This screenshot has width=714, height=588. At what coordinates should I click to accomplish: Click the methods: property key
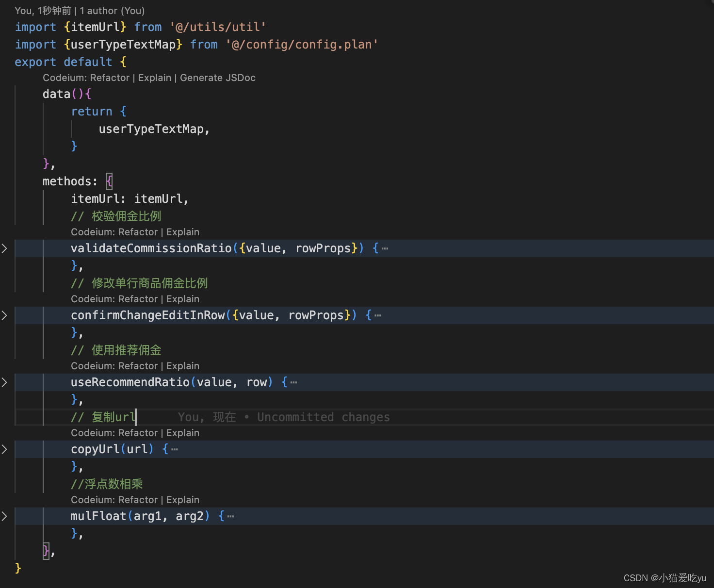tap(70, 181)
